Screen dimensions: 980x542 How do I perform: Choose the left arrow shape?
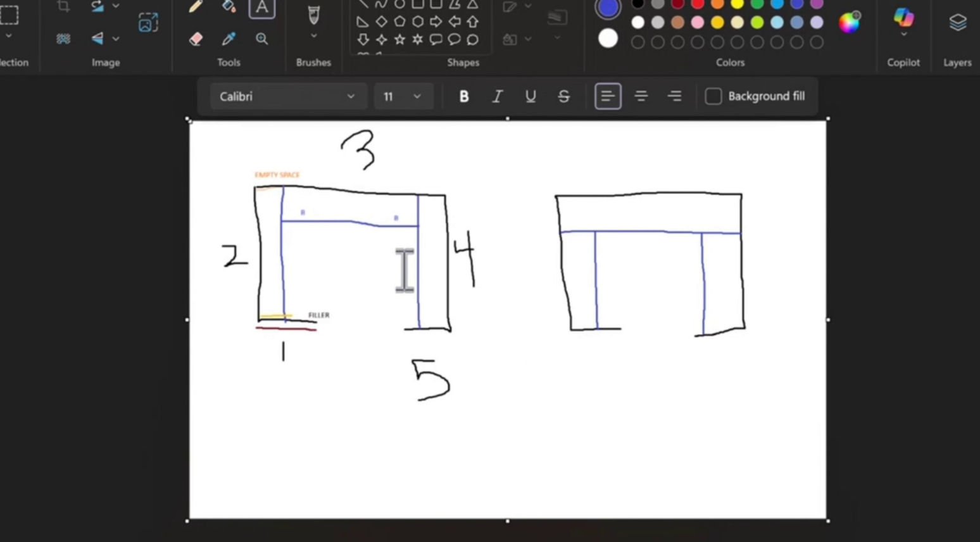pyautogui.click(x=455, y=22)
